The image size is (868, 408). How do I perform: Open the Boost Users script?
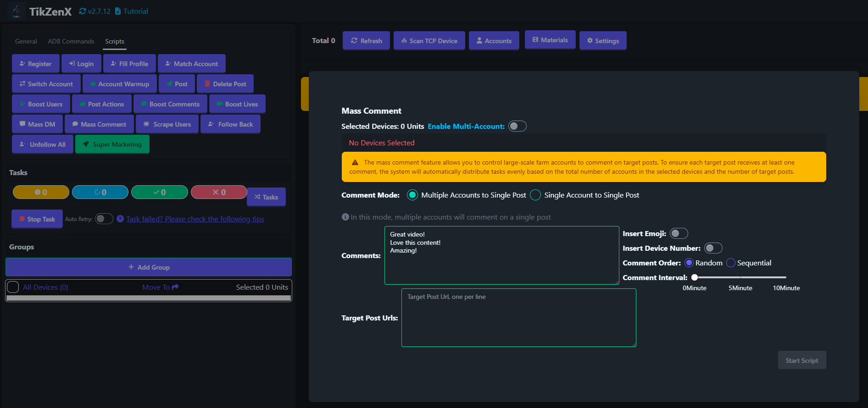(41, 104)
